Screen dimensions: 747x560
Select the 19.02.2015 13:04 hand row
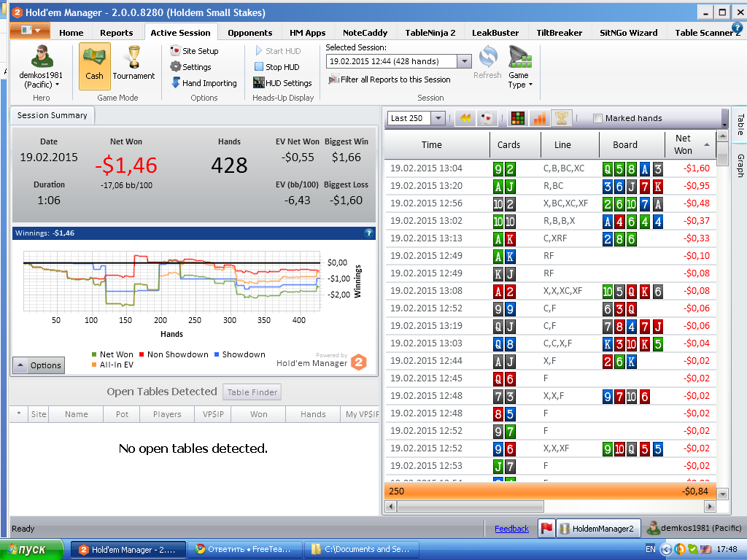(x=550, y=168)
